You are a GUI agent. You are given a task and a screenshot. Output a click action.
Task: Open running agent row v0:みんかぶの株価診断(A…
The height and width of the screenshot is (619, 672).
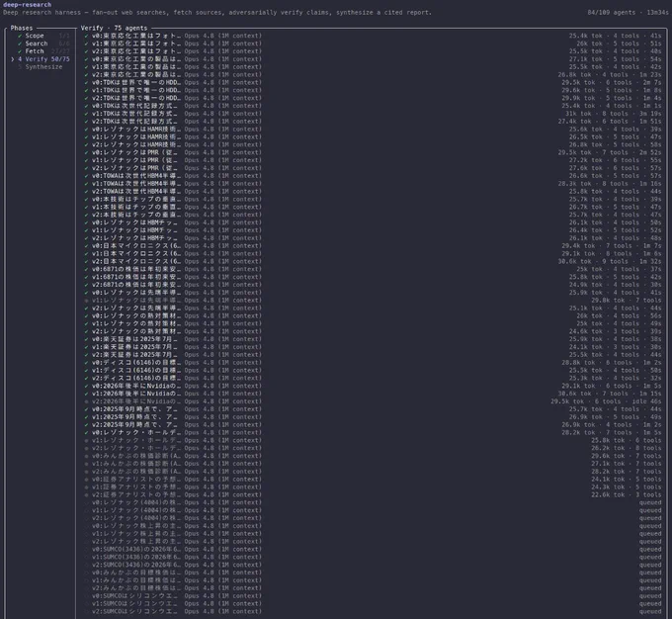[373, 456]
